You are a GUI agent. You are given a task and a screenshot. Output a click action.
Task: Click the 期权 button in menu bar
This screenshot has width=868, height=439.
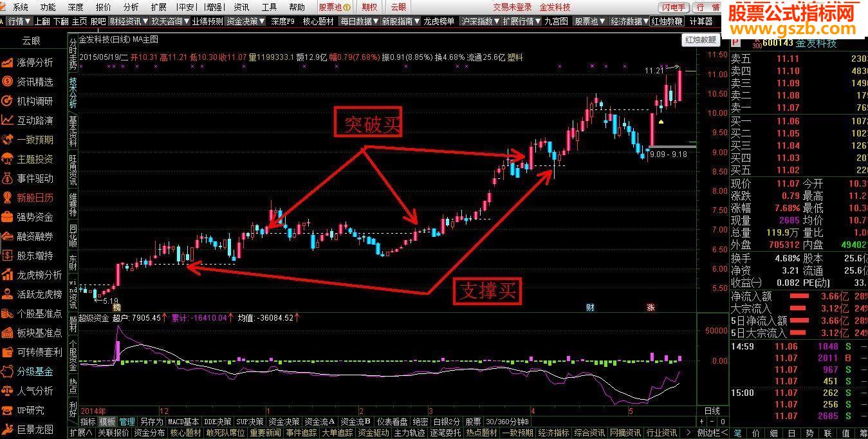pyautogui.click(x=369, y=7)
